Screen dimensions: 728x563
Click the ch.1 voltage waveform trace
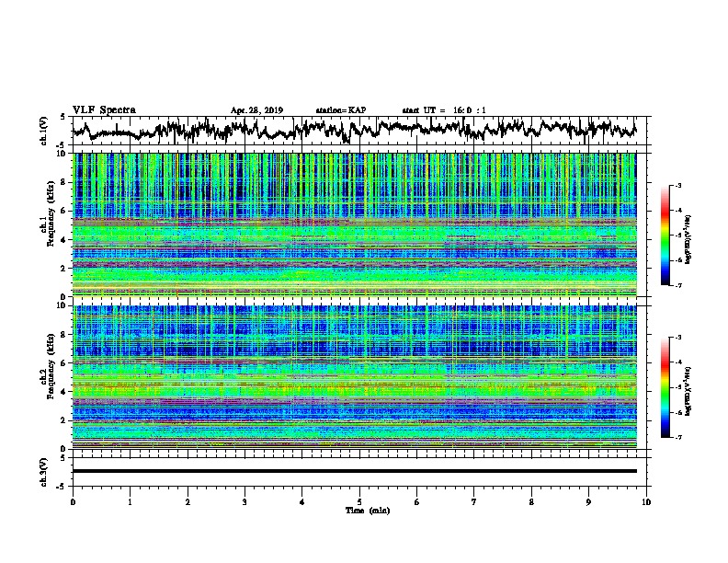[354, 130]
